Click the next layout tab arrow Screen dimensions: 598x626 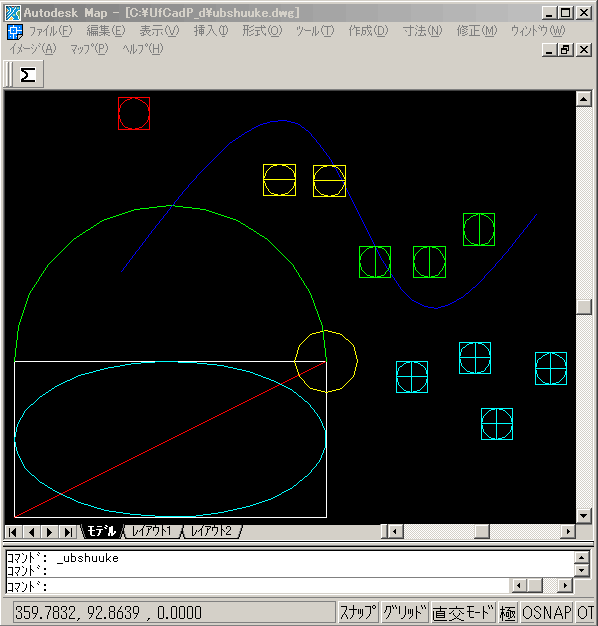coord(50,532)
